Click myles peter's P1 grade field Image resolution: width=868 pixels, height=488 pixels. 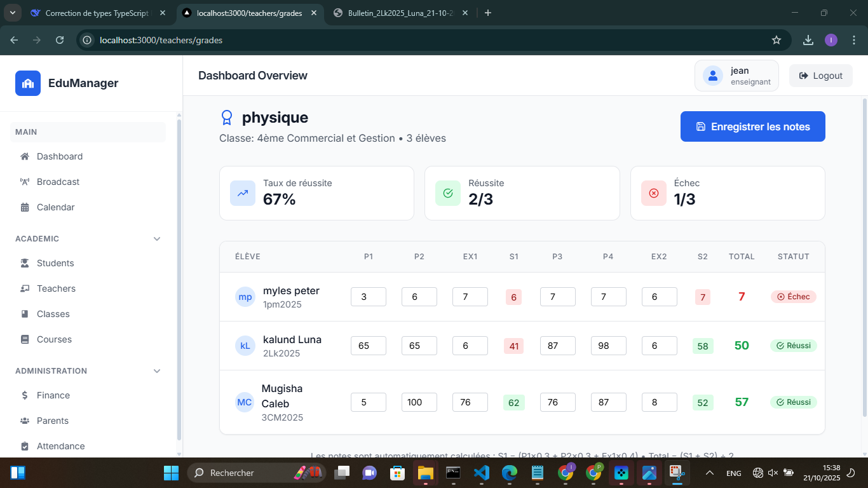tap(368, 297)
